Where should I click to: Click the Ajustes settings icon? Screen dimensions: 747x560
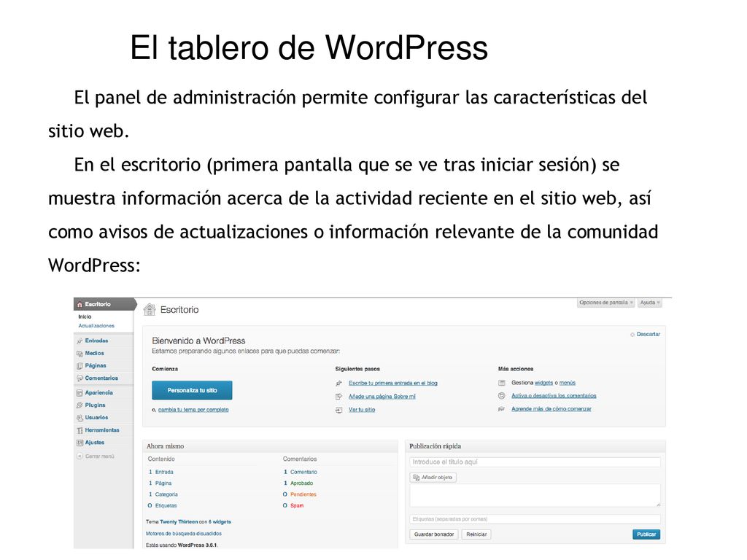pyautogui.click(x=80, y=443)
